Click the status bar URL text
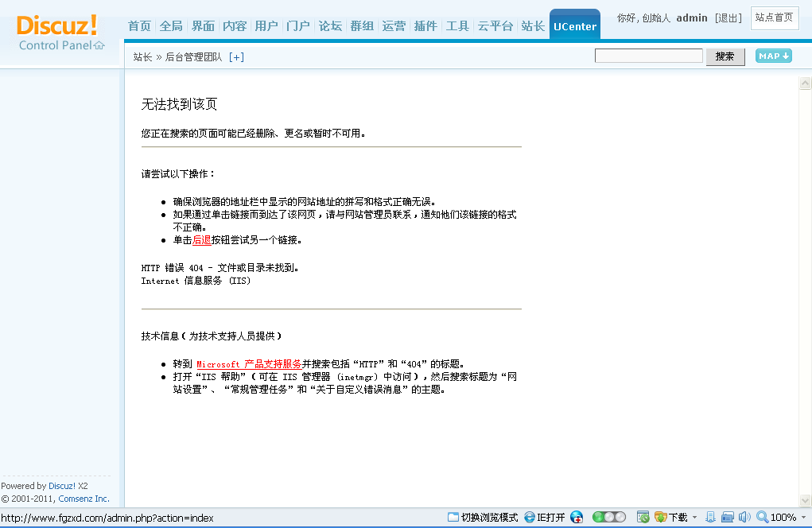This screenshot has height=528, width=812. (107, 518)
